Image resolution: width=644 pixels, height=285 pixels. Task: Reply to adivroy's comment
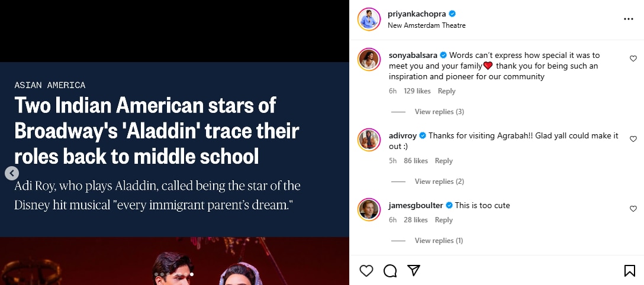tap(443, 161)
